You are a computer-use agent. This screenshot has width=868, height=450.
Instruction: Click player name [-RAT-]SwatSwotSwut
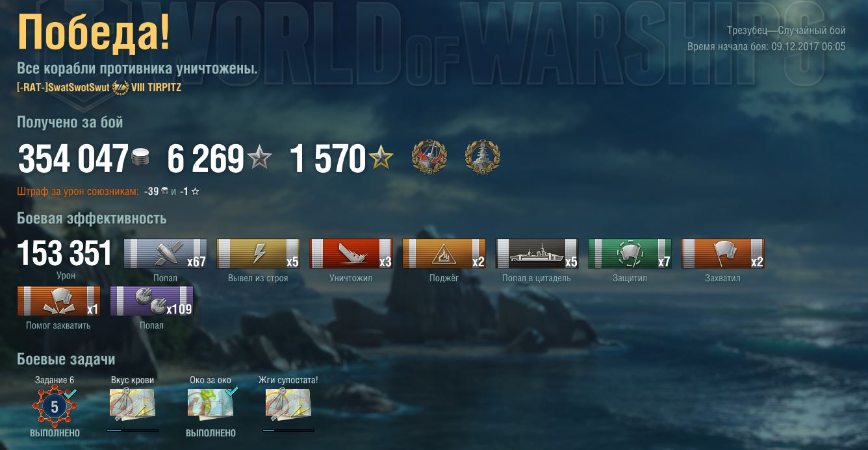[x=63, y=88]
